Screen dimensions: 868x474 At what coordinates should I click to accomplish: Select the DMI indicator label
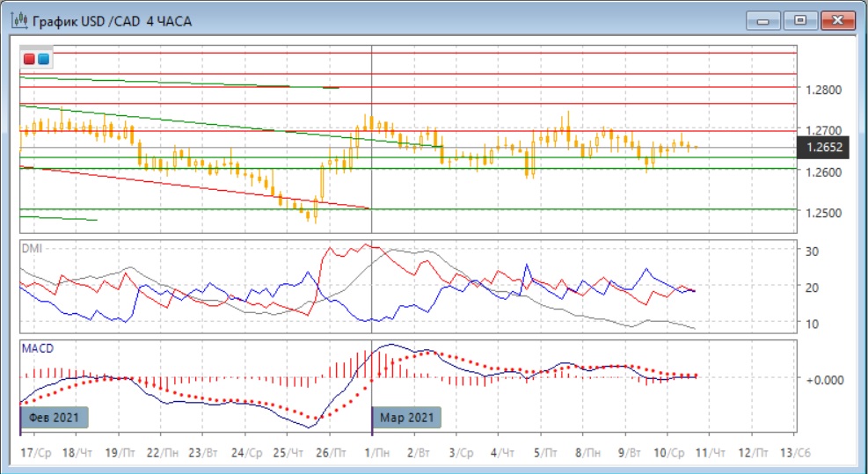(x=30, y=248)
